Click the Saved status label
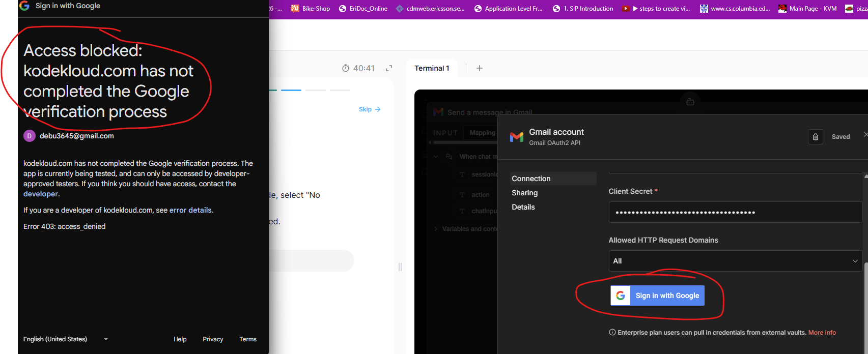This screenshot has width=868, height=354. (x=841, y=137)
